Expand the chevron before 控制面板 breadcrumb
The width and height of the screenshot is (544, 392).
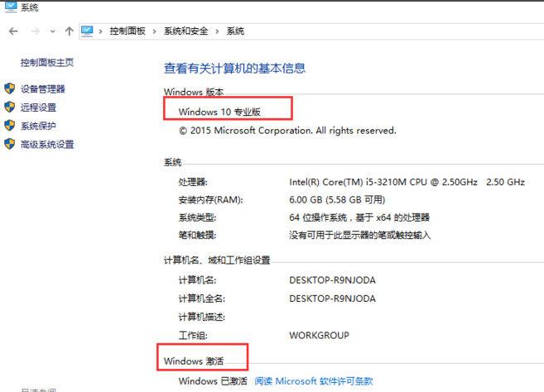click(102, 31)
